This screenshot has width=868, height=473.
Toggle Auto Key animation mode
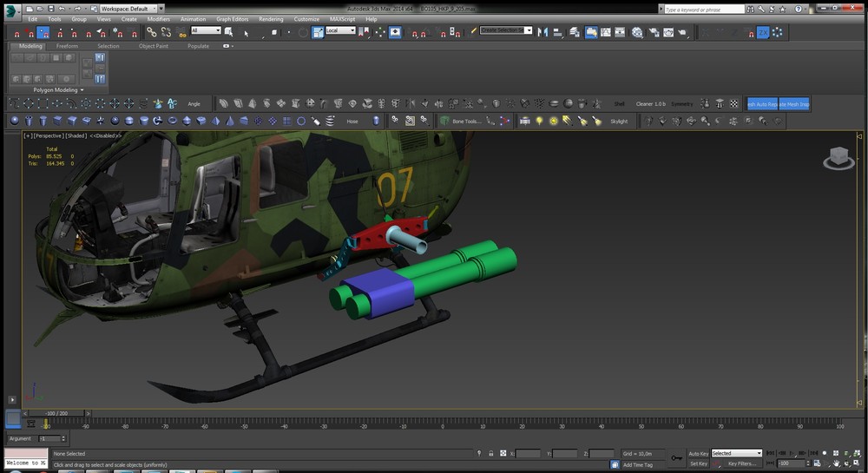698,453
